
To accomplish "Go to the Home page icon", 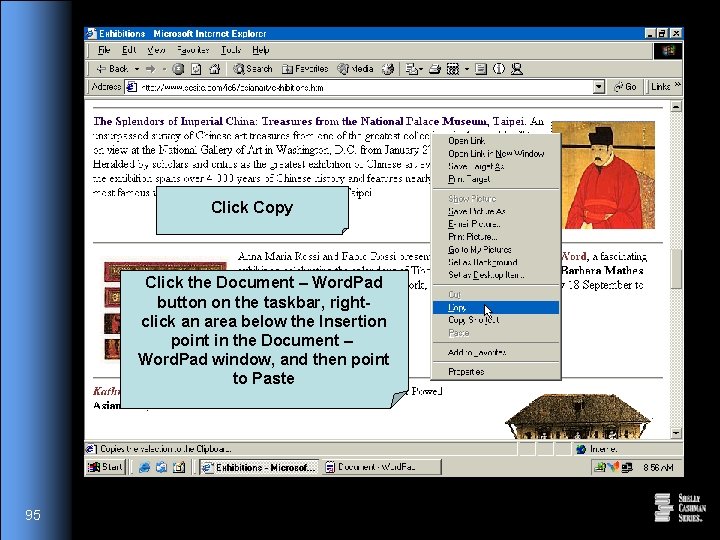I will coord(214,69).
